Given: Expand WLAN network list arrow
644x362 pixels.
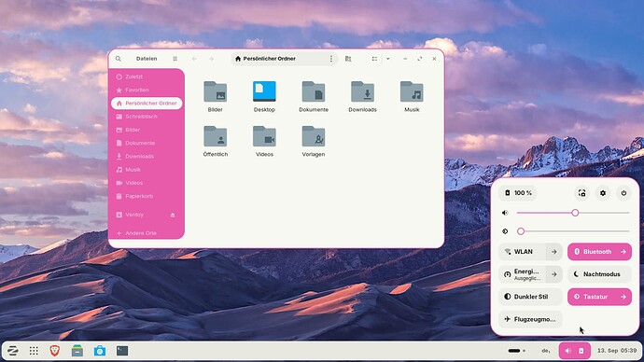Looking at the screenshot, I should 554,252.
